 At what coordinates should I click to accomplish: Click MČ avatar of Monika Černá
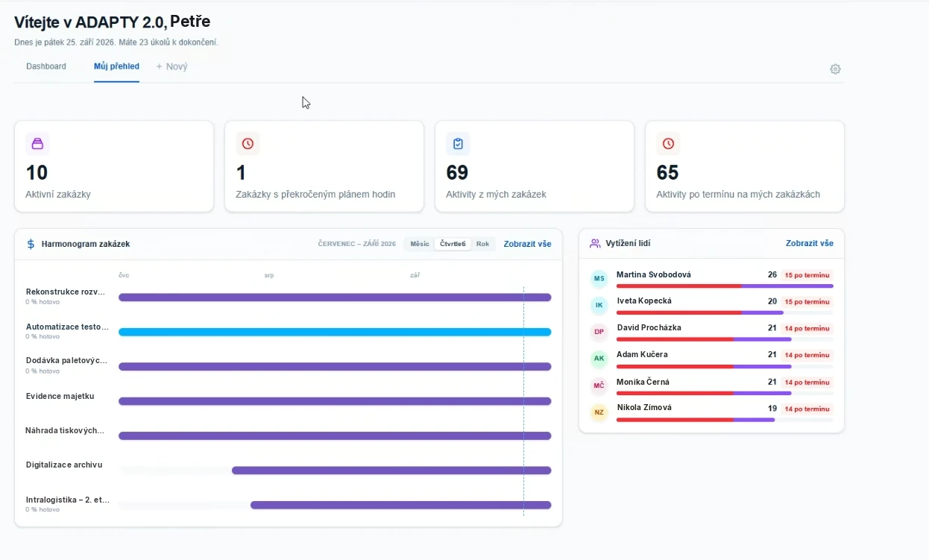coord(599,386)
